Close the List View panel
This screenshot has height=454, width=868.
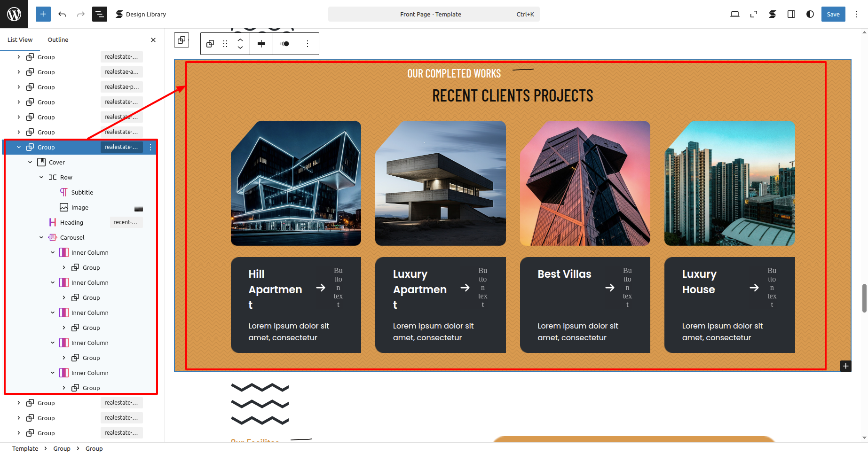point(153,40)
